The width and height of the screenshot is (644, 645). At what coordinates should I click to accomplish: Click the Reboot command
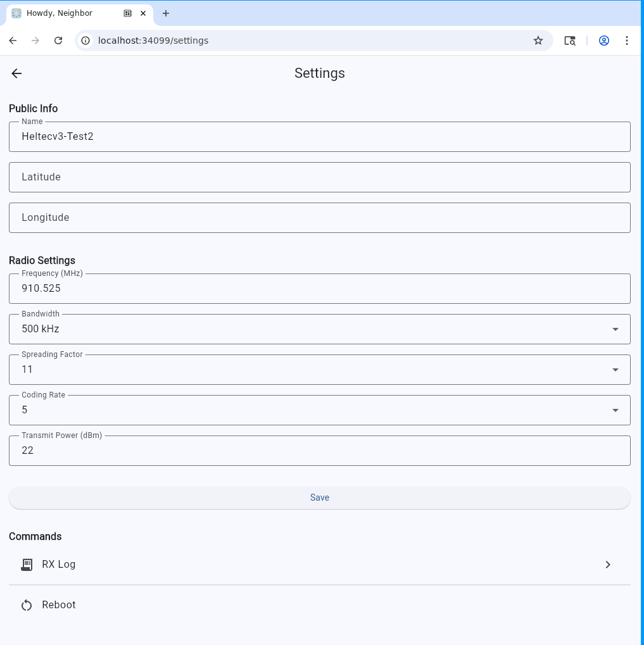click(59, 605)
